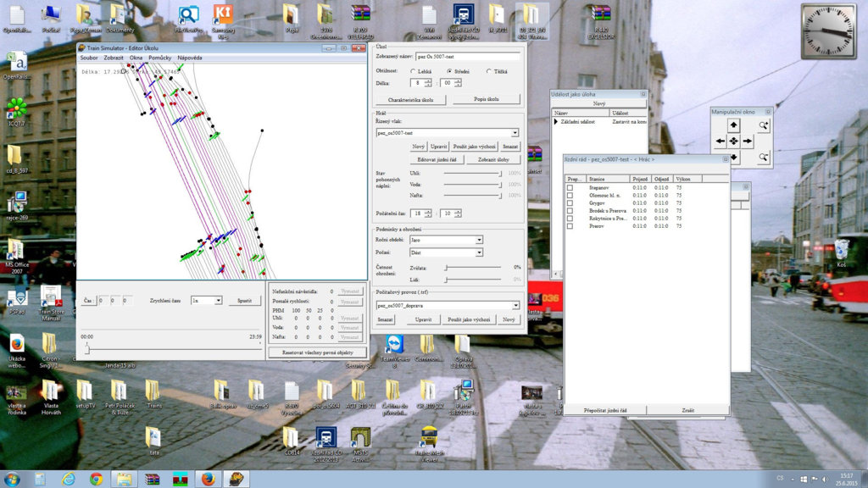Expand the Zrychlení času dropdown
Image resolution: width=868 pixels, height=488 pixels.
[218, 301]
